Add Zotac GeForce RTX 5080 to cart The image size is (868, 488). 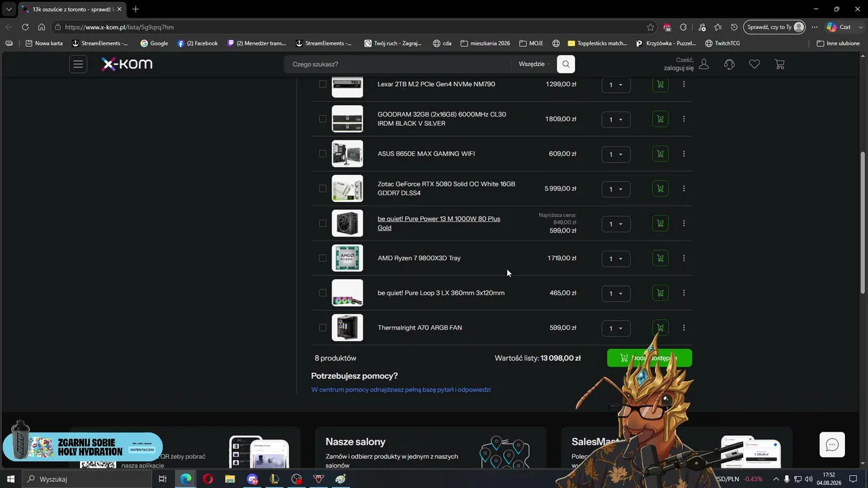coord(660,188)
